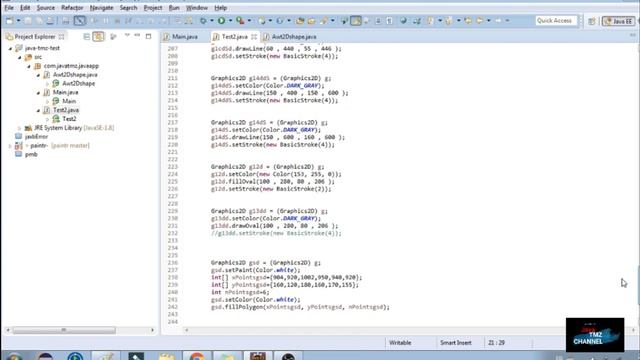Collapse the src folder node
Viewport: 640px width, 360px height.
click(x=20, y=57)
